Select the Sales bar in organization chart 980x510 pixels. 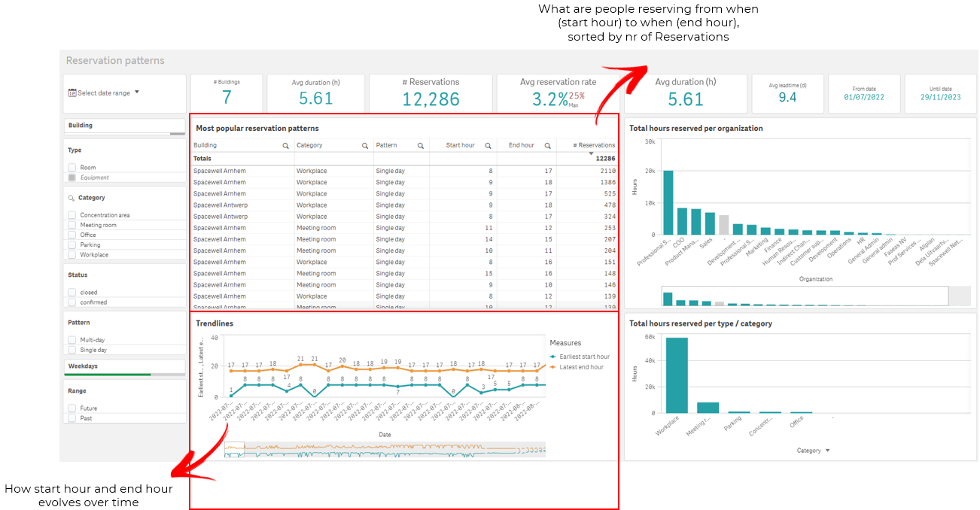710,224
